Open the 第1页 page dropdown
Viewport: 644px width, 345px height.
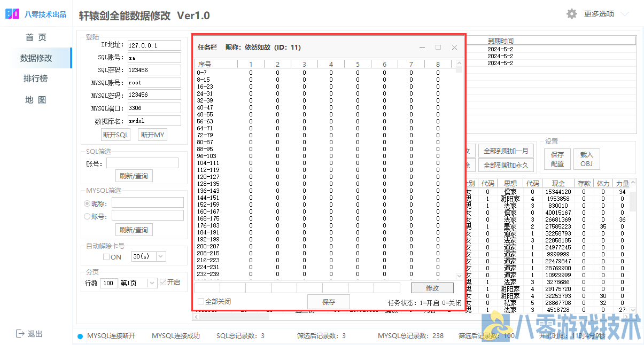(x=152, y=283)
